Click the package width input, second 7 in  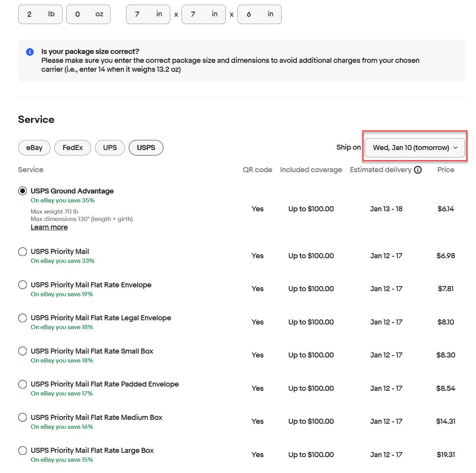[x=204, y=14]
